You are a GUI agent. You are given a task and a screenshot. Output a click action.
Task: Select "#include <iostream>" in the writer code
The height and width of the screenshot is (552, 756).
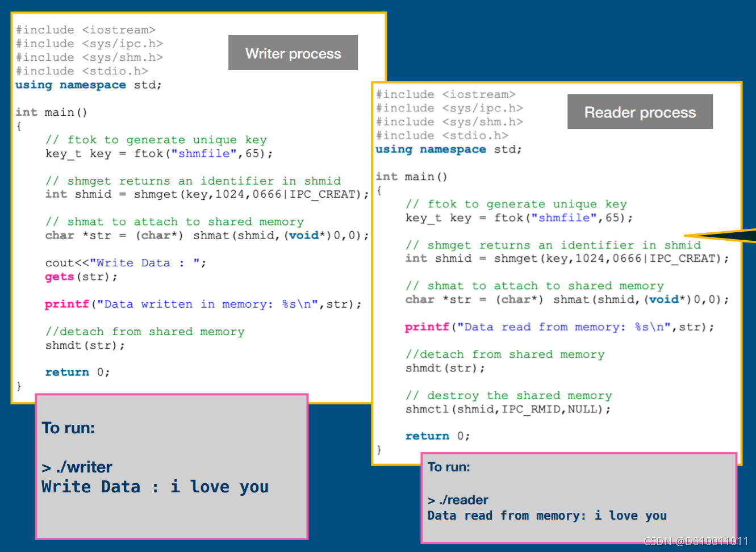86,30
